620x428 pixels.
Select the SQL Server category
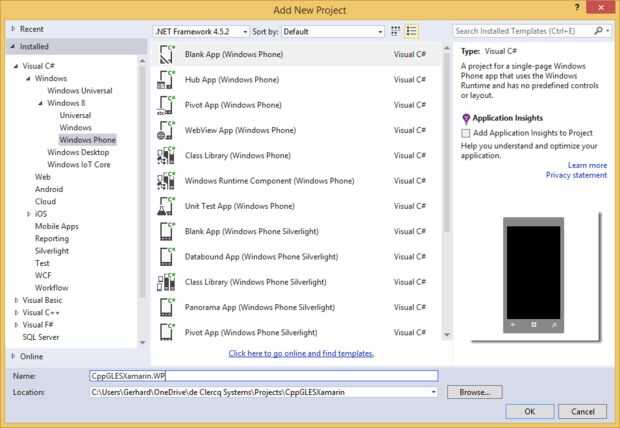[x=41, y=337]
